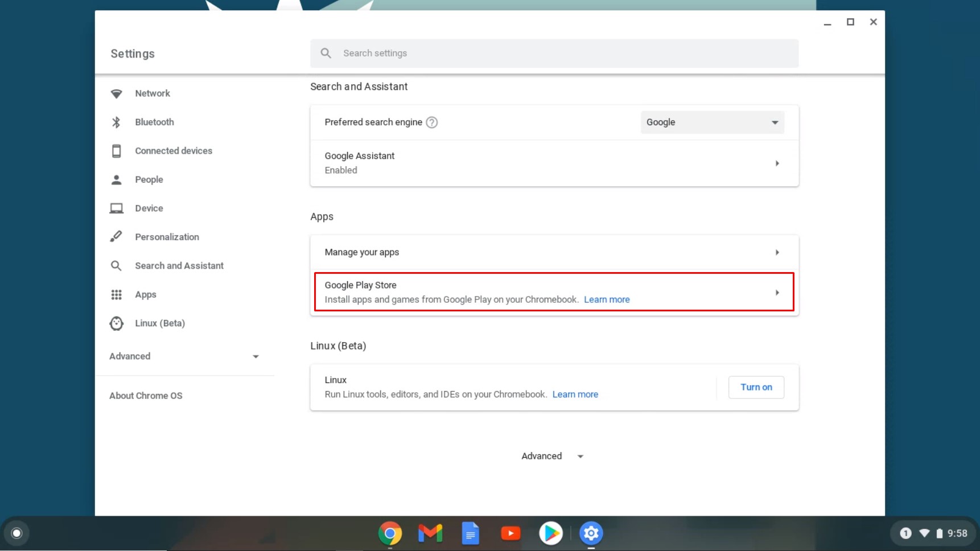980x551 pixels.
Task: Open Chrome from the shelf
Action: pyautogui.click(x=390, y=533)
